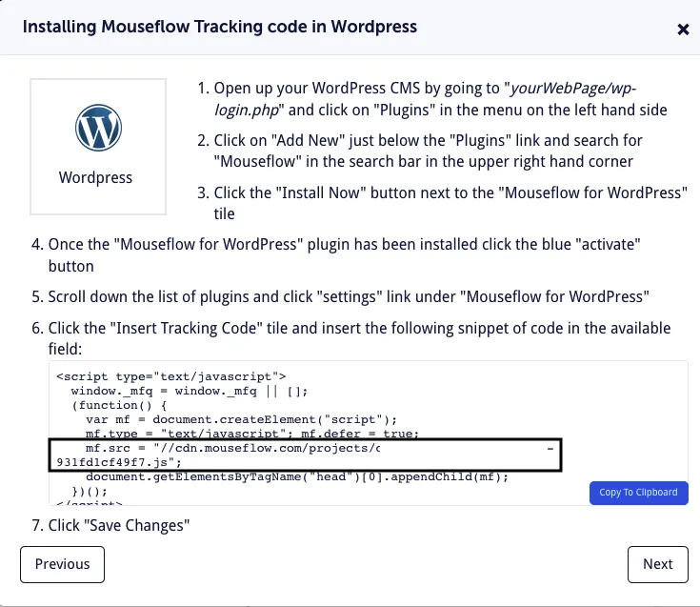
Task: Click the (function() { code line
Action: (119, 406)
